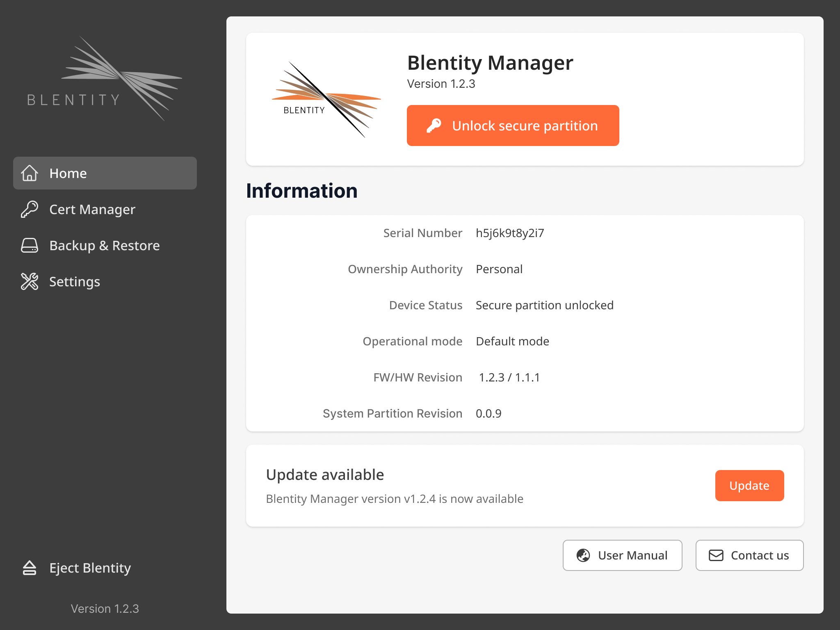Screen dimensions: 840x630
Task: Click the Eject Blentity eject icon
Action: pos(30,568)
